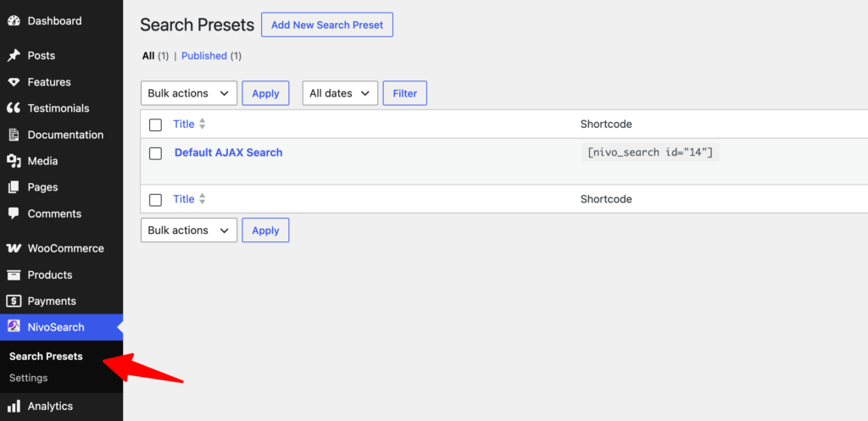Screen dimensions: 868x421
Task: Click the Payments dollar icon
Action: coord(14,301)
